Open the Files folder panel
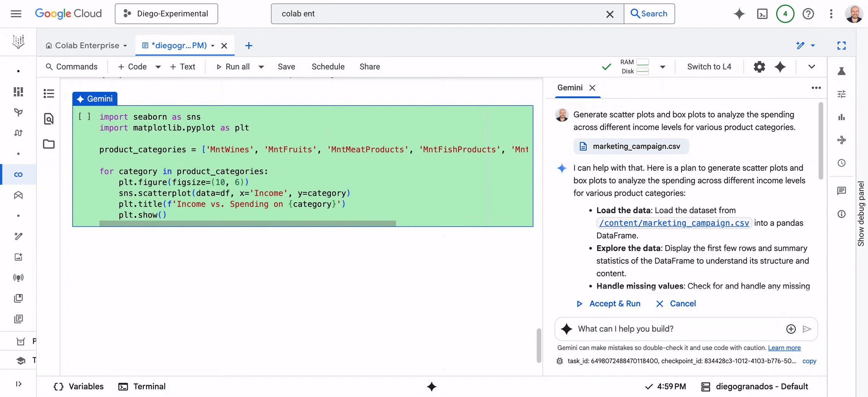Screen dimensions: 868x397 [49, 144]
